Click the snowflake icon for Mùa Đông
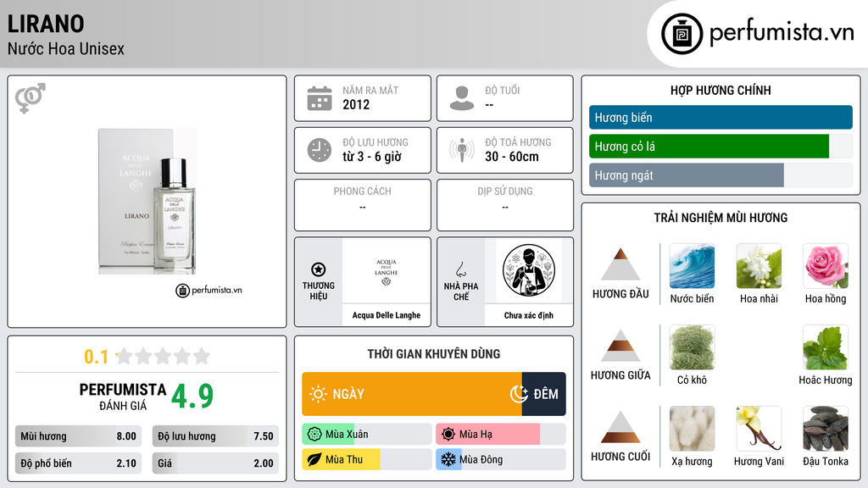Viewport: 868px width, 488px height. (448, 459)
